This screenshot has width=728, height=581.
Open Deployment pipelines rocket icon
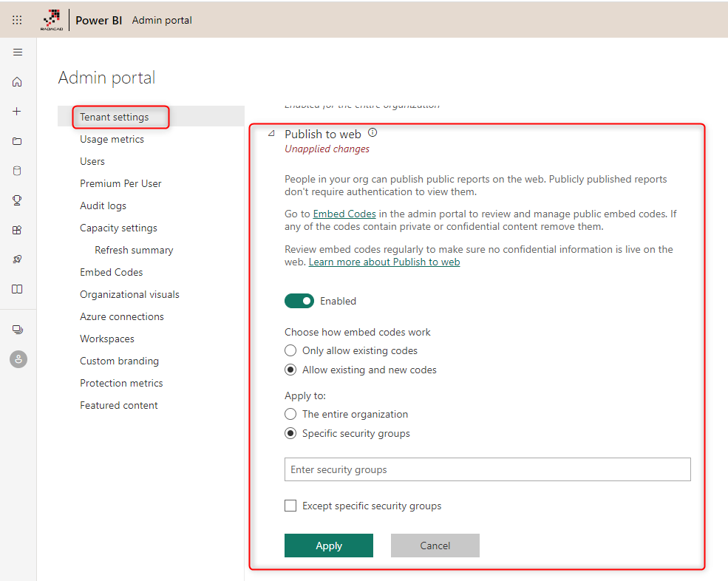pos(18,259)
